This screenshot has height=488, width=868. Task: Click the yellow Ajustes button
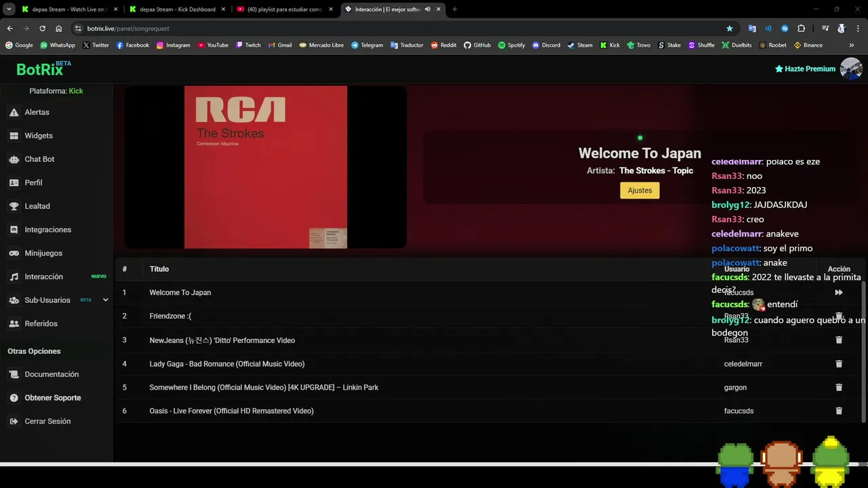(639, 190)
